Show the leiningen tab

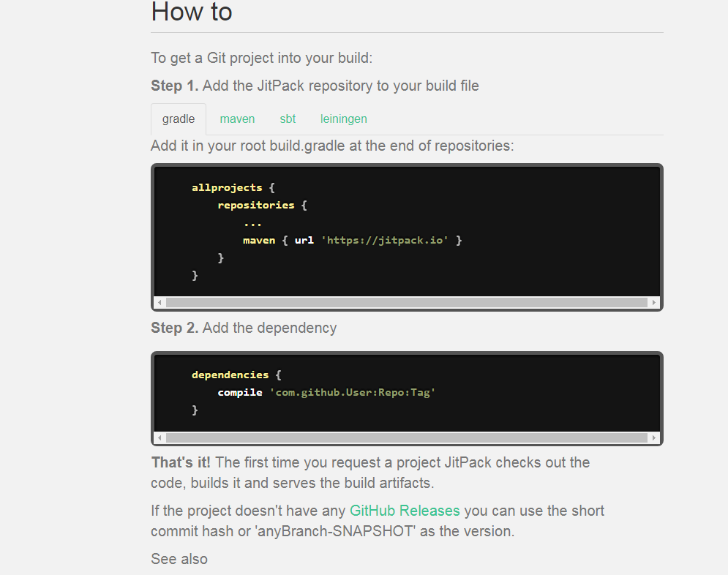344,119
